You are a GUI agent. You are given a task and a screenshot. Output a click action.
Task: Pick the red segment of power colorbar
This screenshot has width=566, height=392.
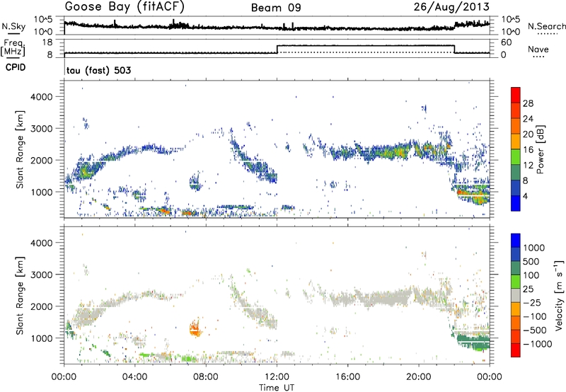click(516, 96)
